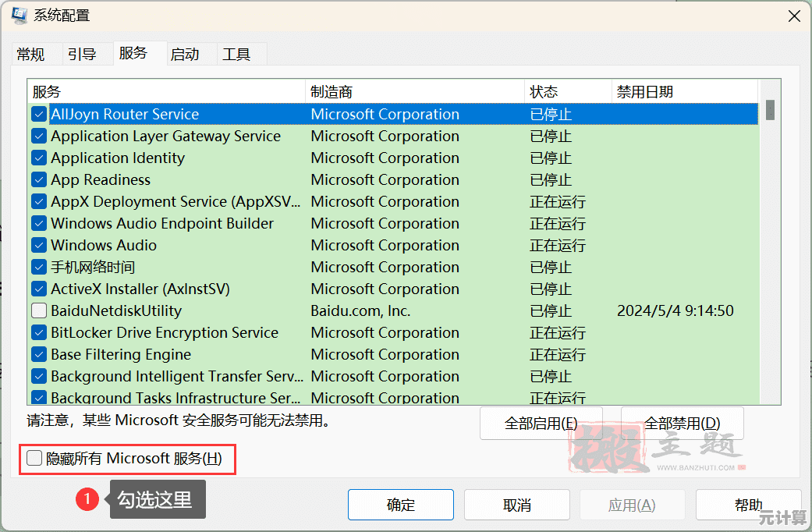
Task: Uncheck the Windows Audio service
Action: tap(38, 245)
